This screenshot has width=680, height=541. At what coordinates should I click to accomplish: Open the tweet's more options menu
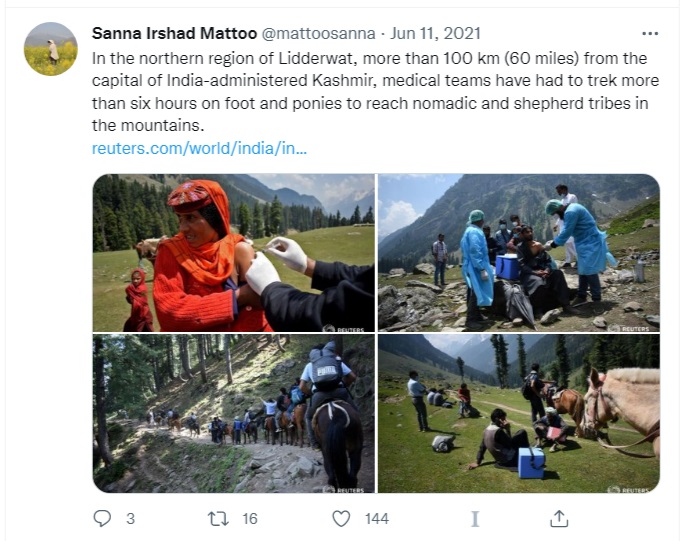[649, 33]
